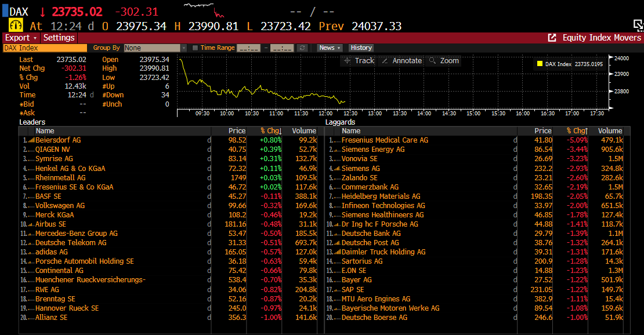Click the pencil icon of the Annotate tool

click(x=385, y=61)
